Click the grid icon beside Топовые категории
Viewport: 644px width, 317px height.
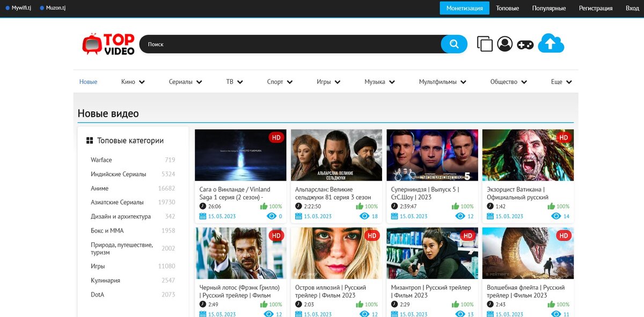pyautogui.click(x=90, y=141)
